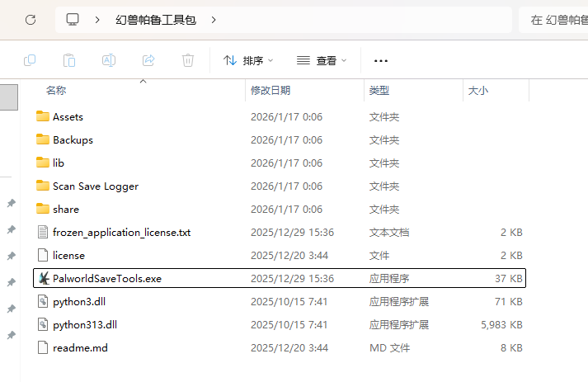Click the 幻兽帕鲁工具包 breadcrumb segment
588x382 pixels.
tap(156, 18)
